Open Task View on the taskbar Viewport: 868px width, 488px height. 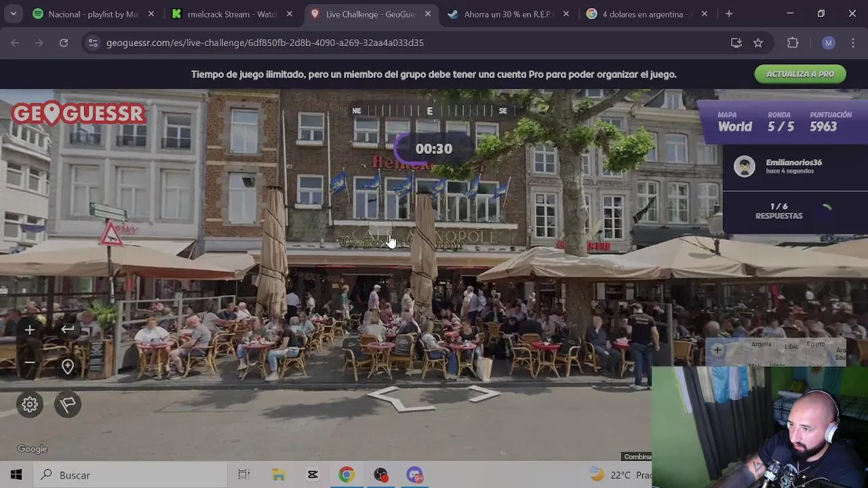tap(244, 475)
